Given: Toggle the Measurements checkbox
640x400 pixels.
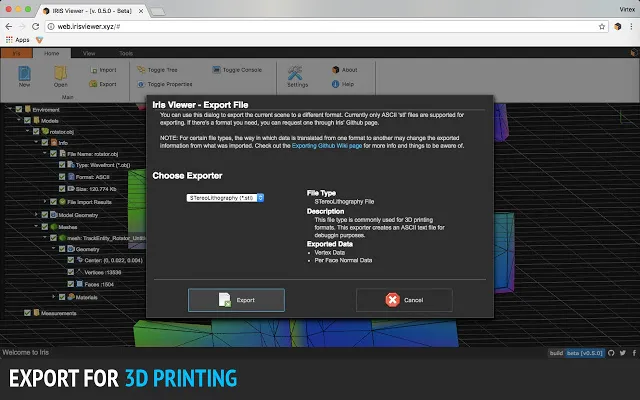Looking at the screenshot, I should [x=27, y=313].
